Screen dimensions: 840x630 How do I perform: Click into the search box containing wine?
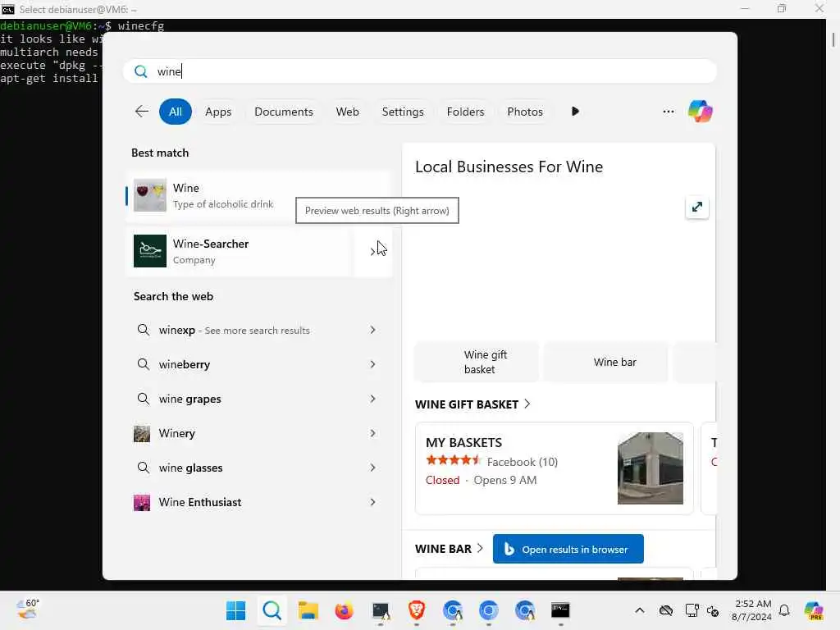(420, 71)
